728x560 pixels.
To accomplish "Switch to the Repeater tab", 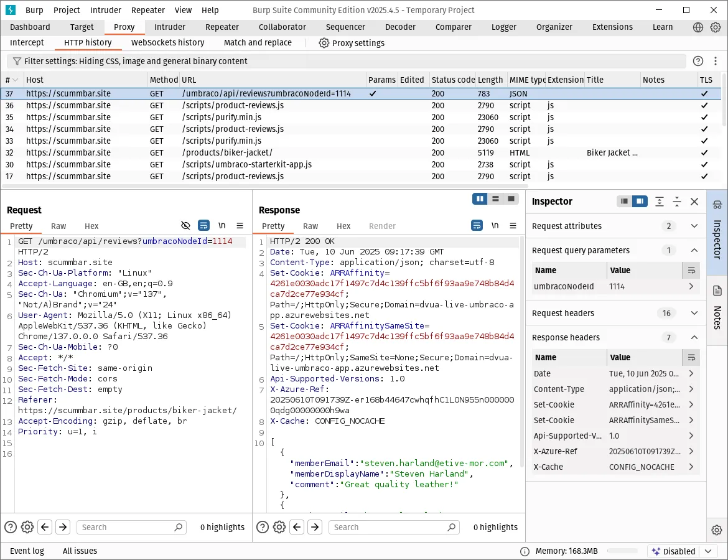I will [x=222, y=27].
